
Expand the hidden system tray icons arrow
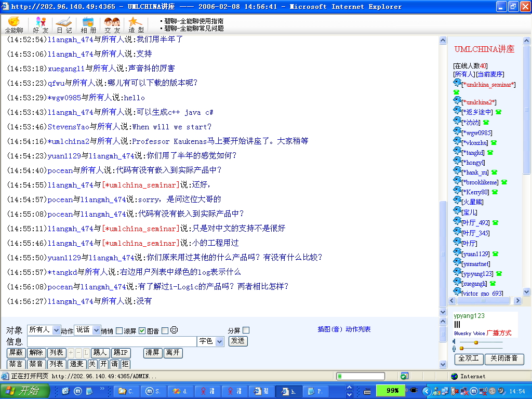pyautogui.click(x=426, y=391)
